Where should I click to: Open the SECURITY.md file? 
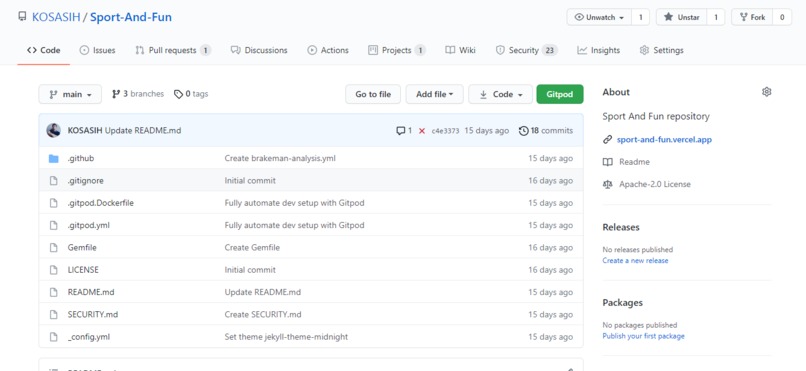point(93,314)
